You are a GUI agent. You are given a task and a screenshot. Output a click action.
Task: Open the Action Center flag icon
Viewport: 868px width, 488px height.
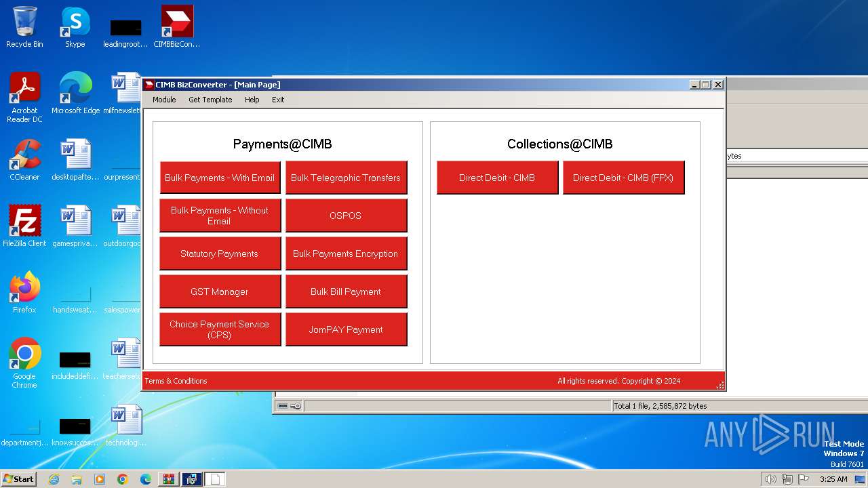coord(804,479)
